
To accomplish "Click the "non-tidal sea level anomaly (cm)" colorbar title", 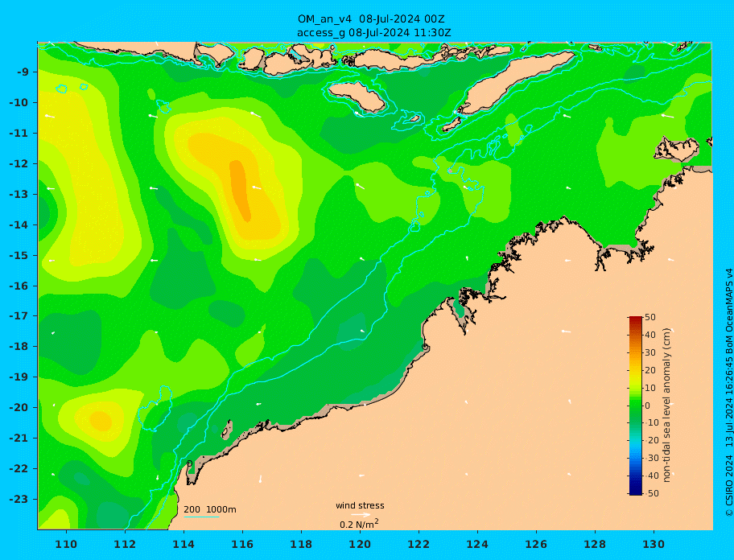I will pyautogui.click(x=667, y=406).
